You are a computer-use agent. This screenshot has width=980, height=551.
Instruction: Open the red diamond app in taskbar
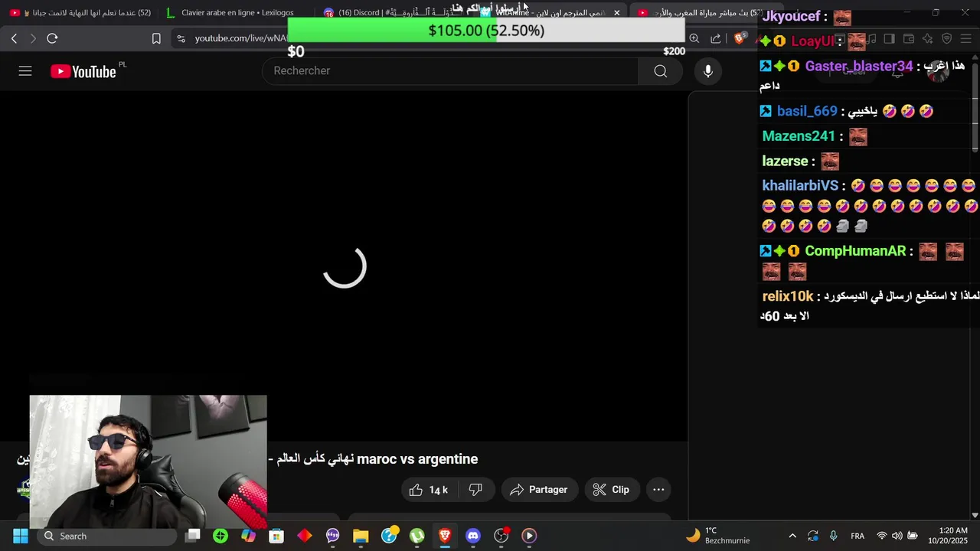[305, 536]
